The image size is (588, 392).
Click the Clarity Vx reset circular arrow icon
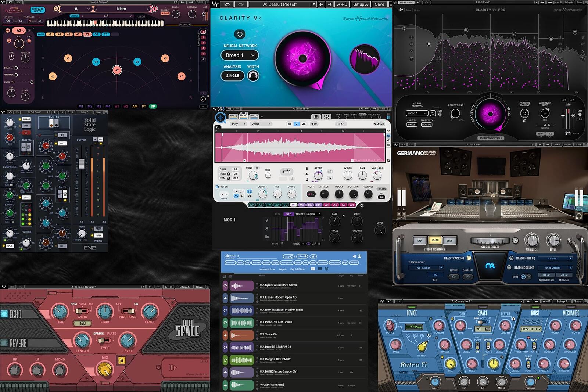pos(240,34)
